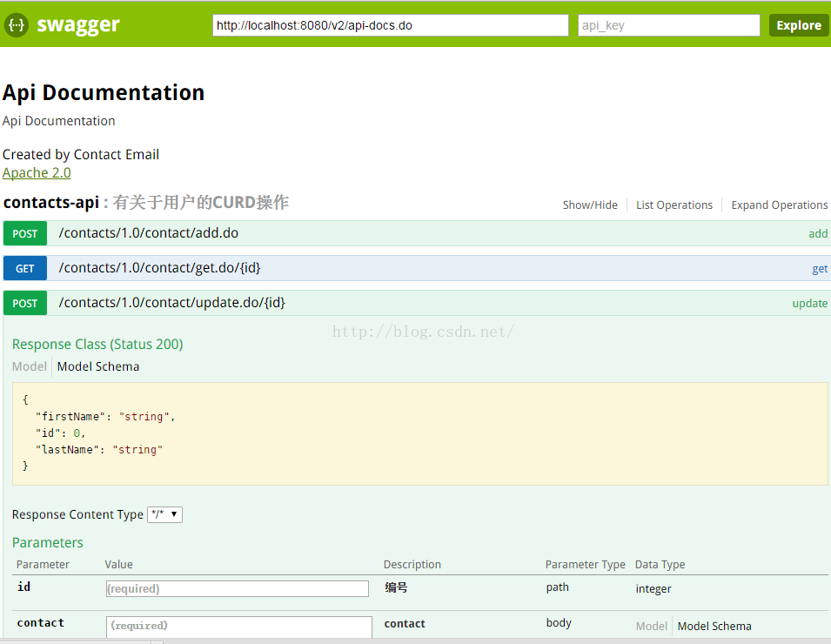
Task: Select Model Schema tab under Response Class
Action: coord(98,366)
